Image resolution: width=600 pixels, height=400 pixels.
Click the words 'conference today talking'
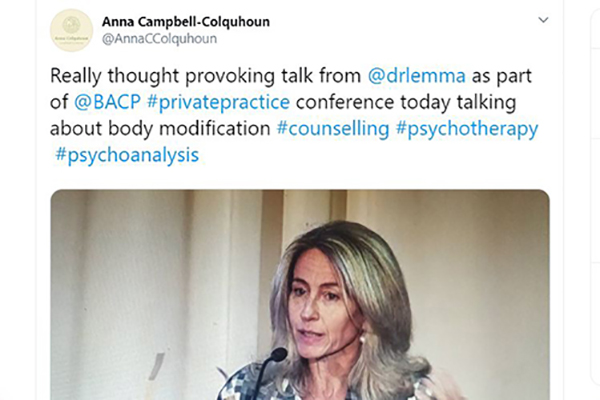[406, 102]
